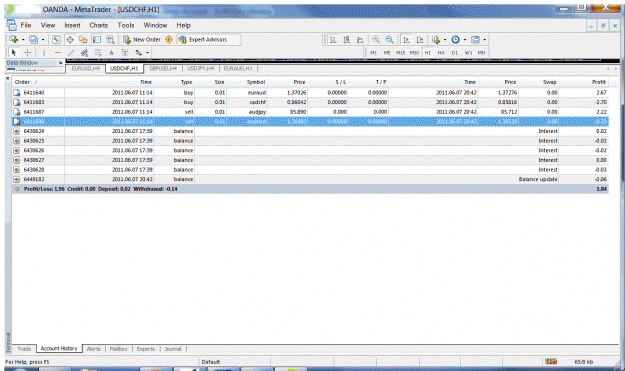Open the MetaEditor diamond icon
This screenshot has height=371, width=625.
(x=169, y=39)
